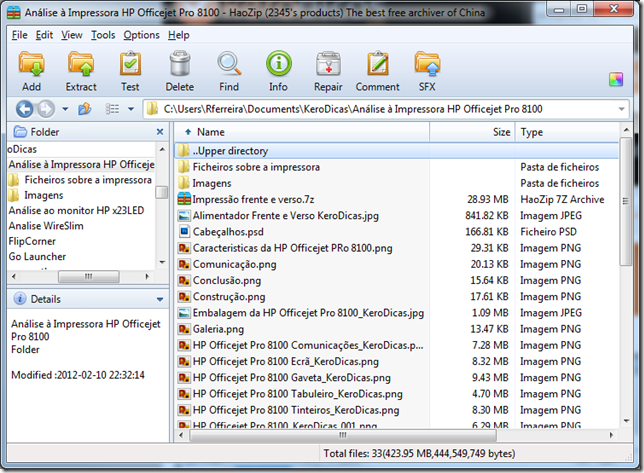Select HP Officejet Pro 8100 Tabuleiro_KeroDicas.png
The width and height of the screenshot is (644, 473).
(x=397, y=394)
